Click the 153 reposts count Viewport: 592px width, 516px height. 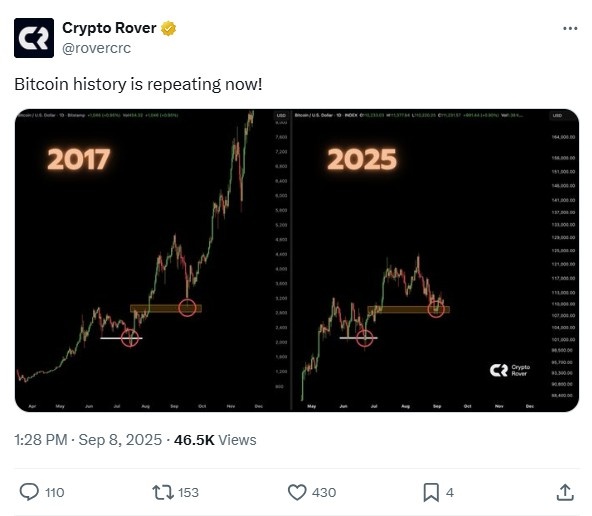[188, 493]
